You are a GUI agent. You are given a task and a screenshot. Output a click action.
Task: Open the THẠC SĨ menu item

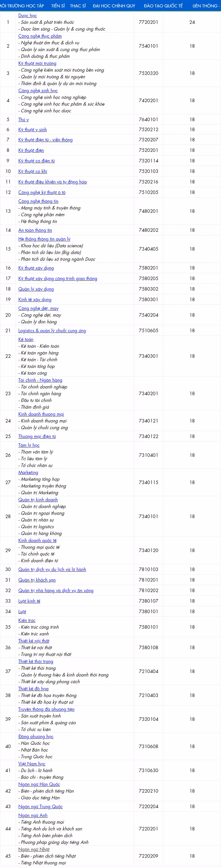pos(78,6)
